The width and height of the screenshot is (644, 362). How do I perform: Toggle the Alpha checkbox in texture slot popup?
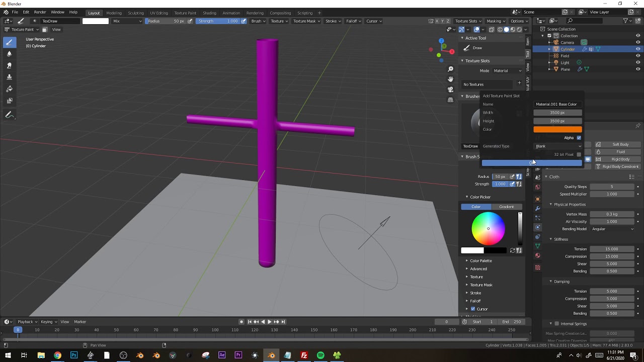click(579, 138)
